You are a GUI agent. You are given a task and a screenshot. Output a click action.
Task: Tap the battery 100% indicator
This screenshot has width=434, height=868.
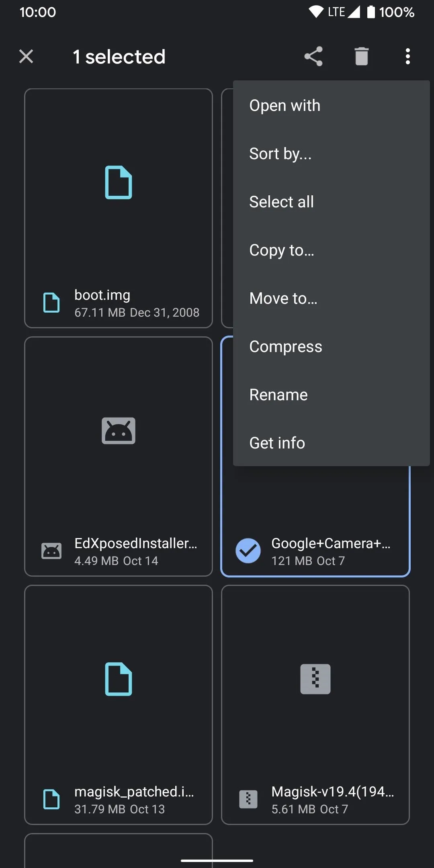(x=391, y=12)
